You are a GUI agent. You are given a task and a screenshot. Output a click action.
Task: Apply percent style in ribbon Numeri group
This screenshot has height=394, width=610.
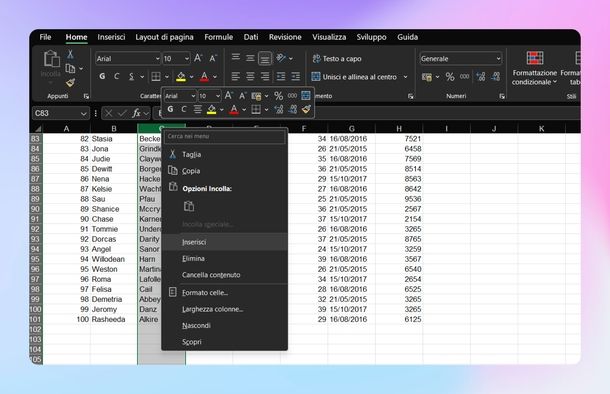pos(450,77)
